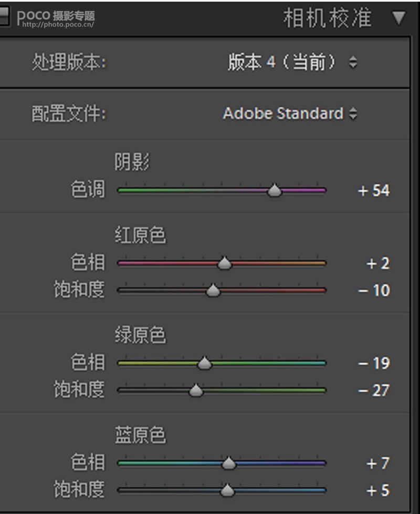The image size is (420, 514).
Task: Open the 配置文件 Adobe Standard dropdown
Action: click(290, 114)
